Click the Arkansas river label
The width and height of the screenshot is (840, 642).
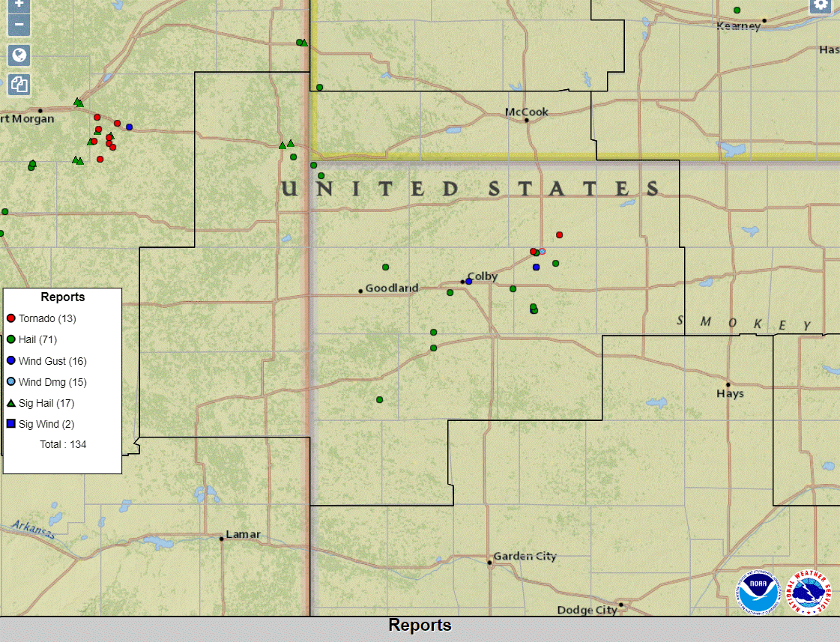[33, 529]
